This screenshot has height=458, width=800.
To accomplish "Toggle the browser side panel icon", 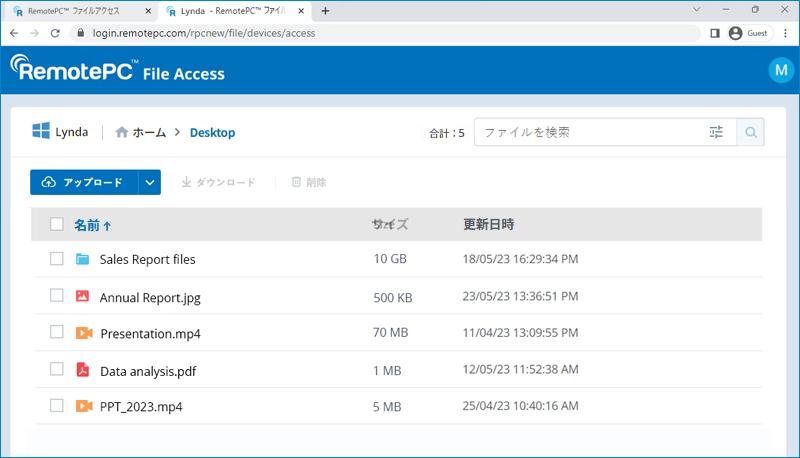I will point(715,33).
